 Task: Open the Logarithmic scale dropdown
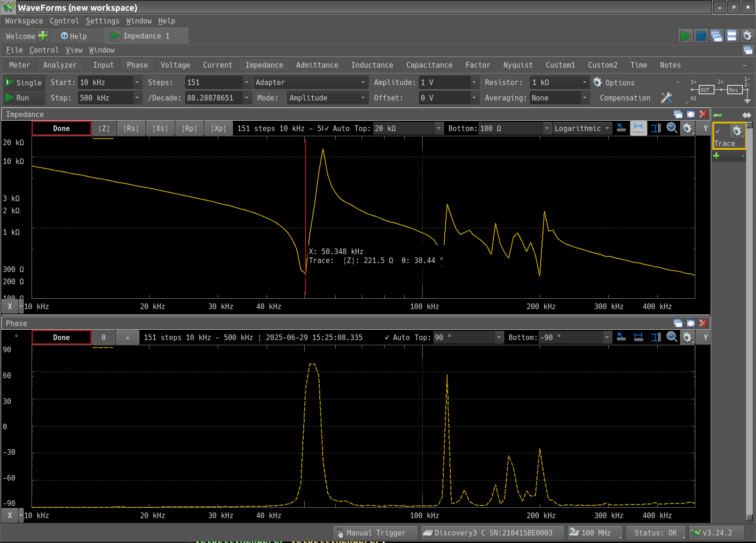point(582,128)
